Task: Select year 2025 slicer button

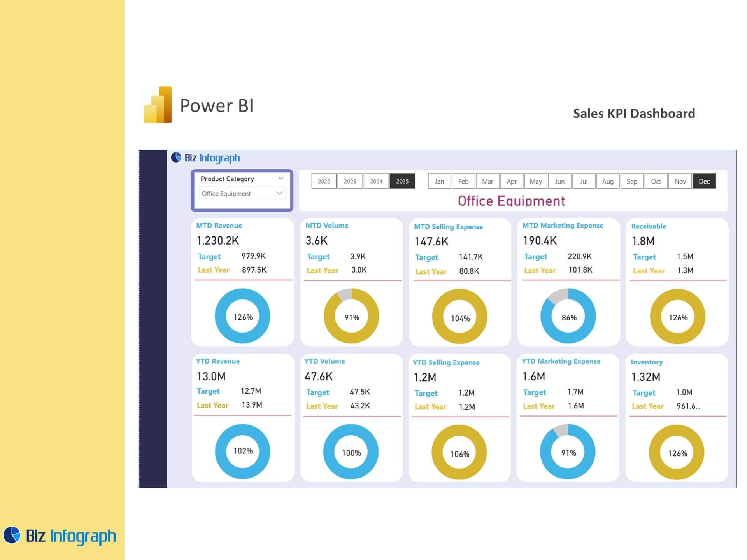Action: (402, 181)
